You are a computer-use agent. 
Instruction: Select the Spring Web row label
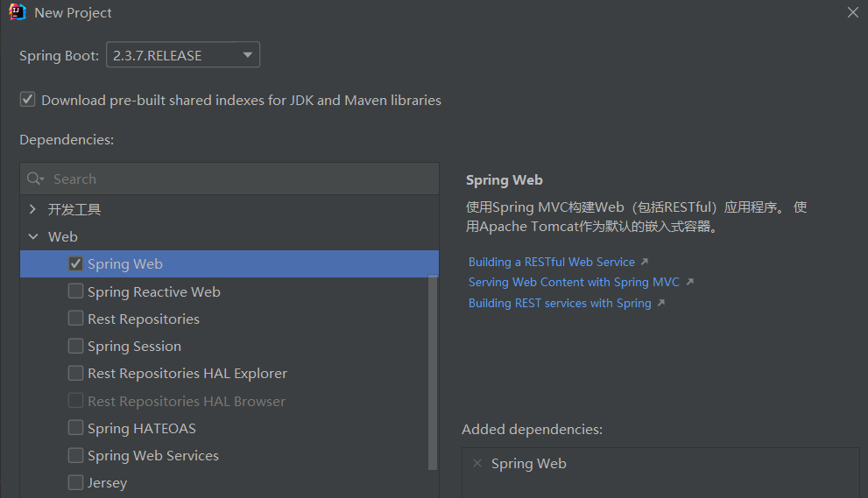coord(125,264)
